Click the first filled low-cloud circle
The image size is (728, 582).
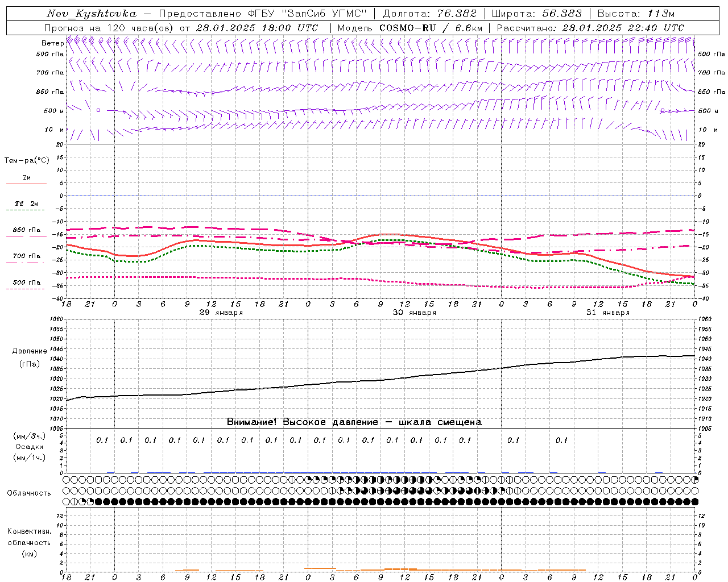pos(98,501)
